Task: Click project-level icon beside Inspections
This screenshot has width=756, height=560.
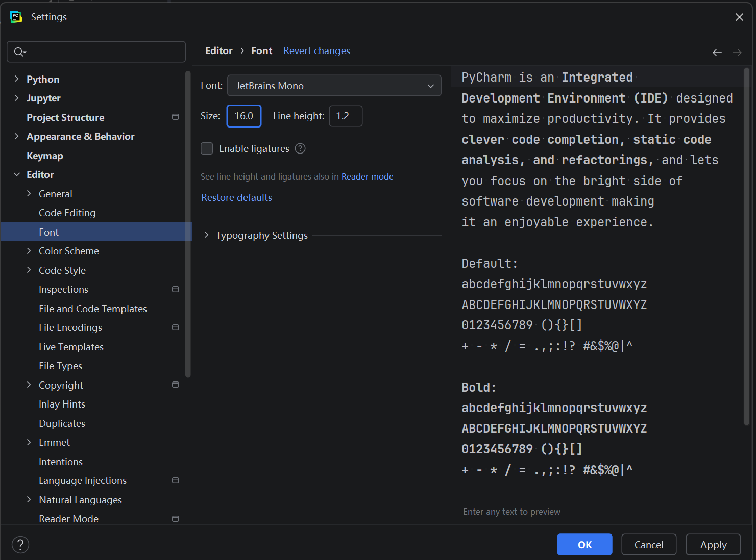Action: tap(176, 289)
